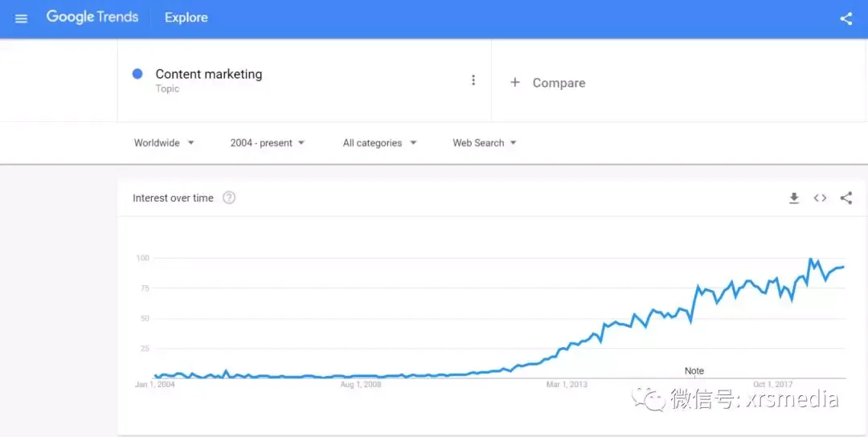The height and width of the screenshot is (437, 868).
Task: Click the peak point of the trend line
Action: 810,259
